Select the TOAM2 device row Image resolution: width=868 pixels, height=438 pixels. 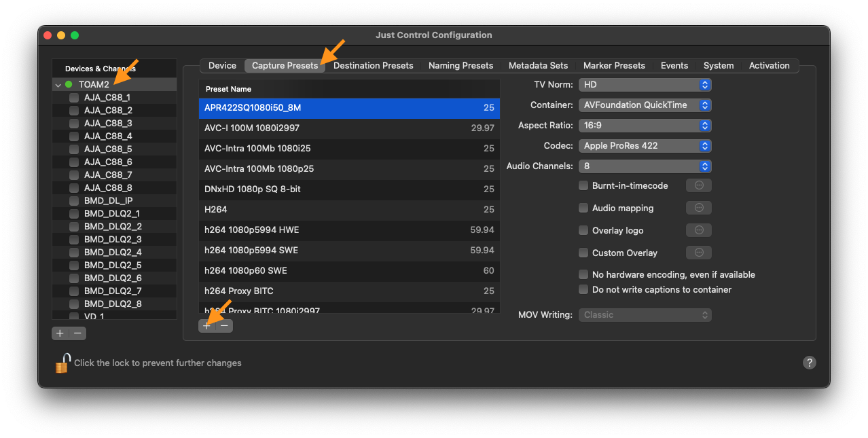114,85
